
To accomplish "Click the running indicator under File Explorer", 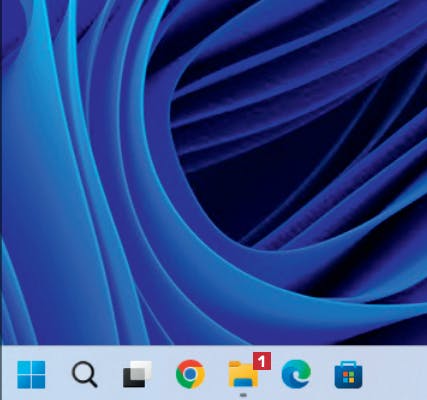I will [243, 395].
